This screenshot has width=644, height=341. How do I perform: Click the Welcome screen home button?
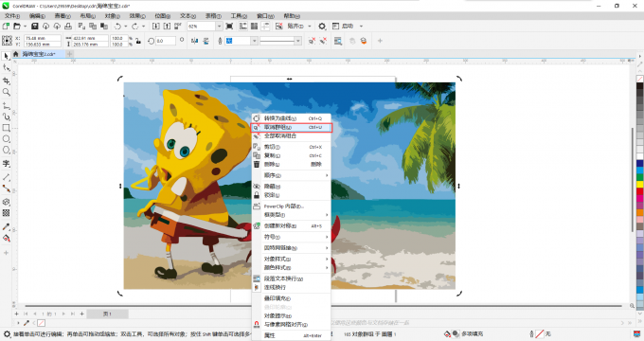(x=15, y=54)
